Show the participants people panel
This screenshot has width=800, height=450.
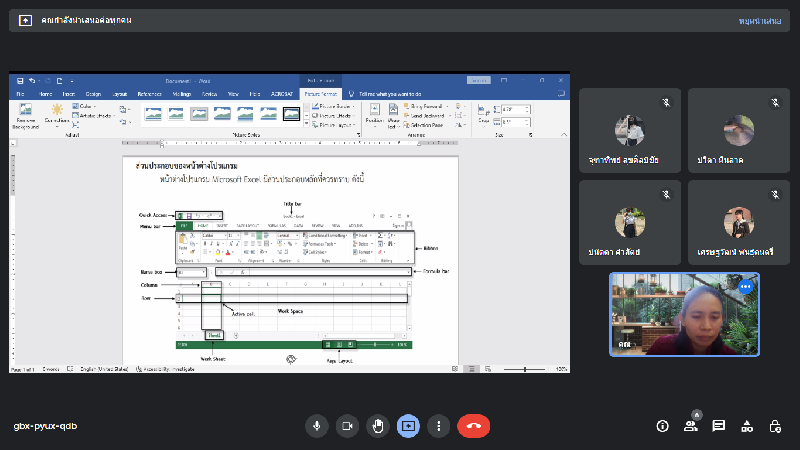[690, 426]
